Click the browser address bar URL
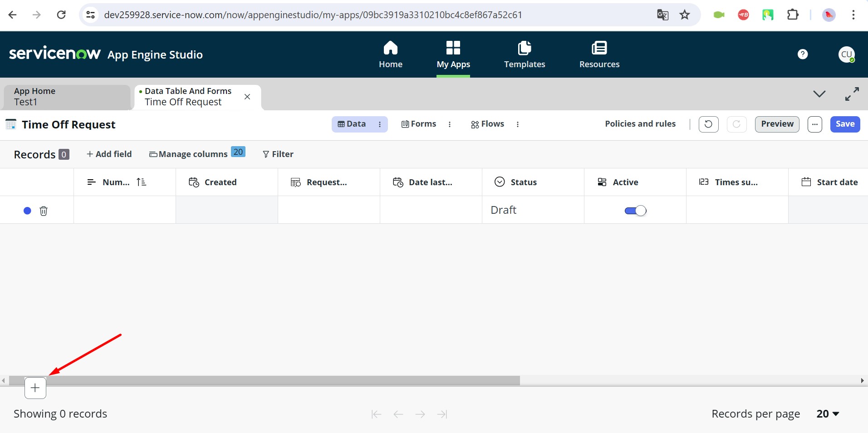 pyautogui.click(x=313, y=15)
